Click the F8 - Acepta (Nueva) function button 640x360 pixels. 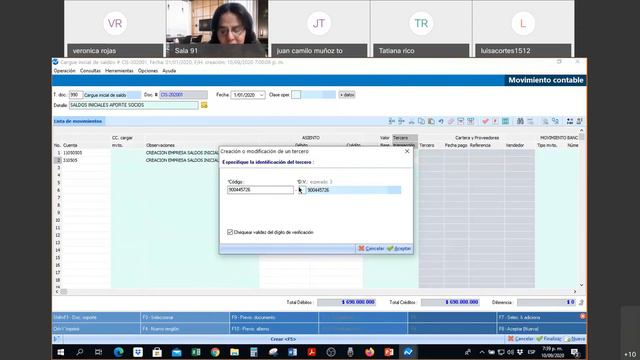(541, 329)
